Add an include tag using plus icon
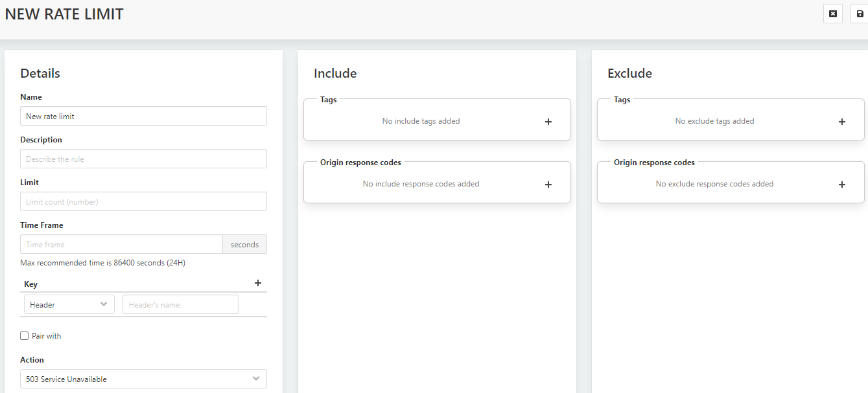This screenshot has width=868, height=393. pos(548,122)
